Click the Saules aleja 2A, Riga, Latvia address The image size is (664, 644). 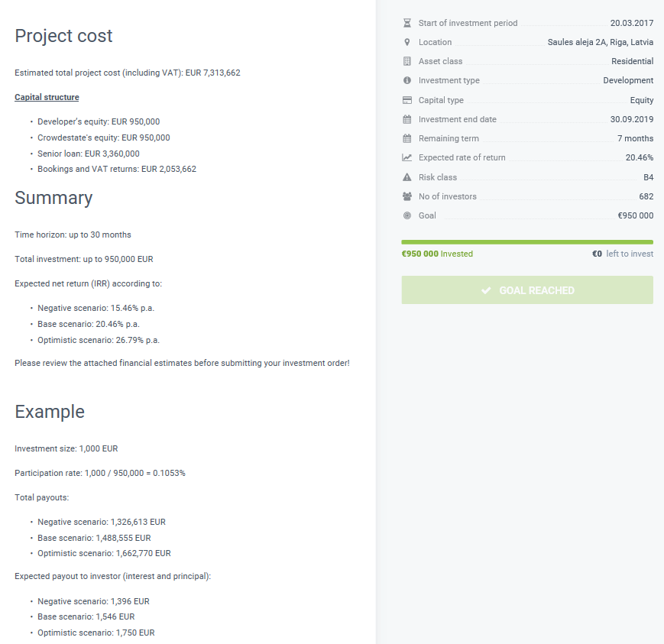click(600, 42)
